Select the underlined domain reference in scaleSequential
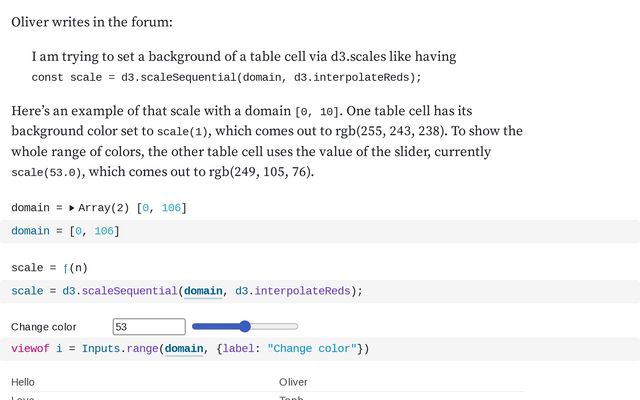640x400 pixels. [203, 291]
